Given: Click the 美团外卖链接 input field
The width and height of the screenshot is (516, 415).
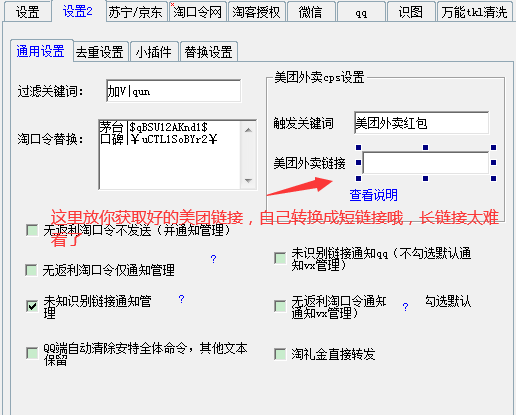Looking at the screenshot, I should coord(426,163).
